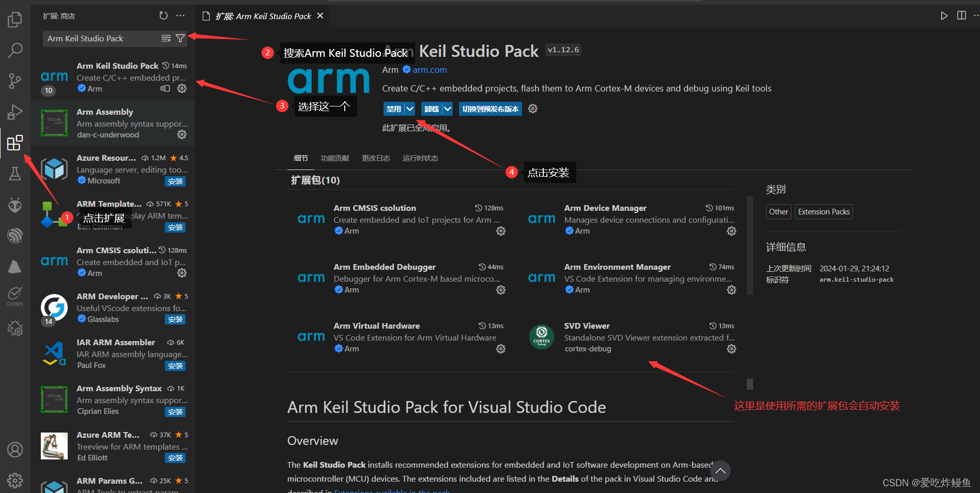The width and height of the screenshot is (980, 493).
Task: Refresh the extensions marketplace list
Action: tap(163, 16)
